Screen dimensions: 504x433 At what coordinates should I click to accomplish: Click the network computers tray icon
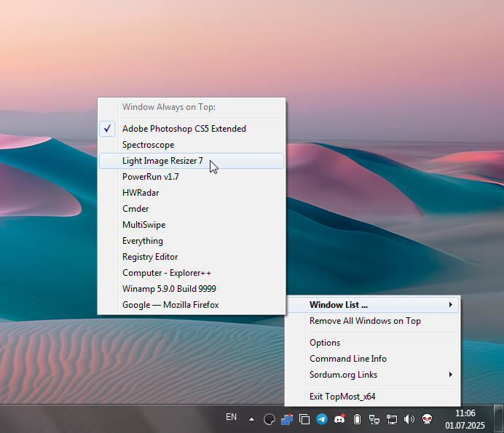pos(374,419)
